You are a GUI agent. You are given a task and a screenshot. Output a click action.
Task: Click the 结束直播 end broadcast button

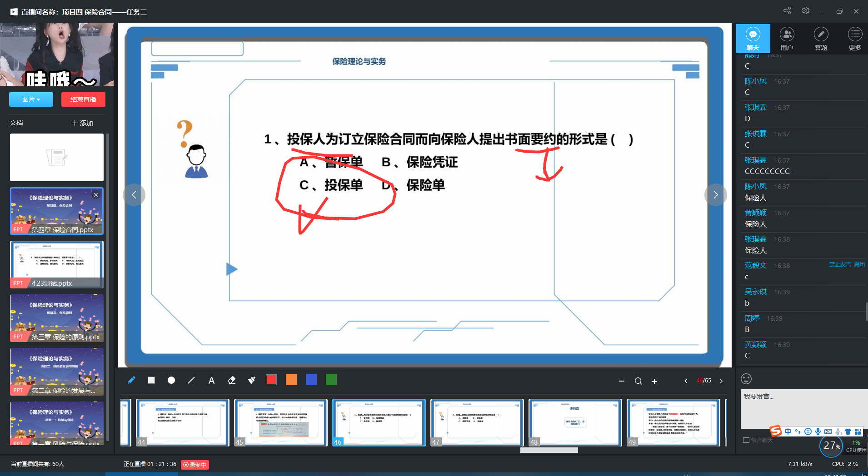(83, 99)
